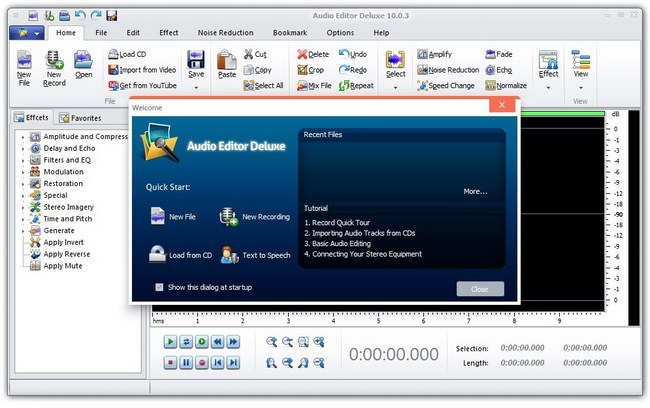
Task: Switch to the Edit ribbon tab
Action: point(133,33)
